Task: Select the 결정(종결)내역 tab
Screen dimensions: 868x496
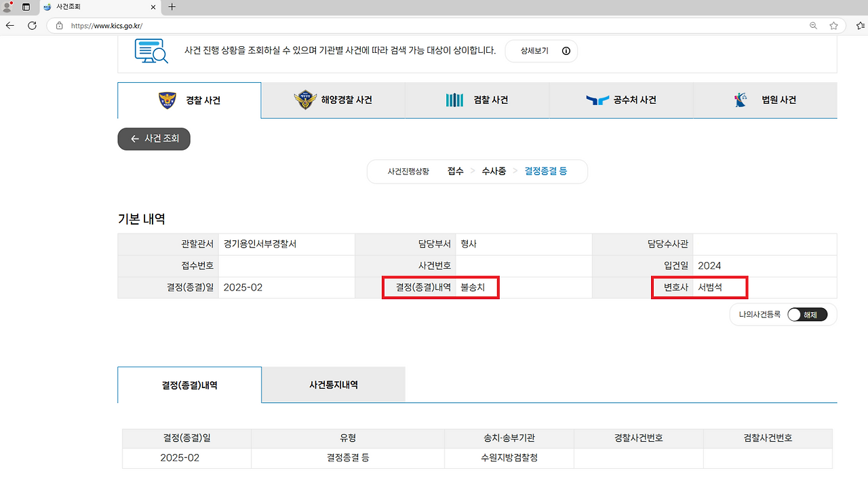Action: coord(189,385)
